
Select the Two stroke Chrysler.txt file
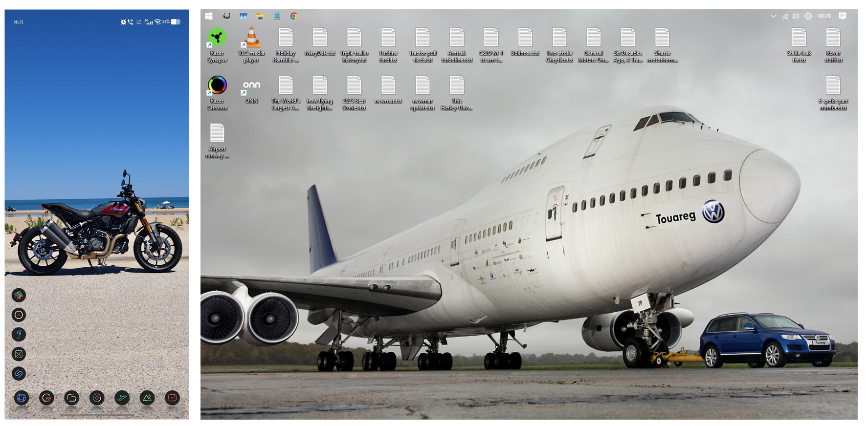pyautogui.click(x=559, y=45)
